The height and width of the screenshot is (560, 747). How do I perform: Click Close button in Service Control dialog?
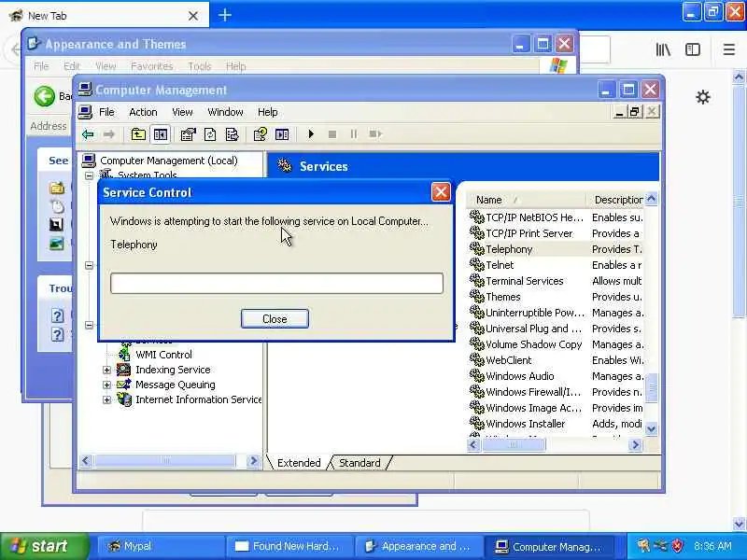(x=275, y=318)
